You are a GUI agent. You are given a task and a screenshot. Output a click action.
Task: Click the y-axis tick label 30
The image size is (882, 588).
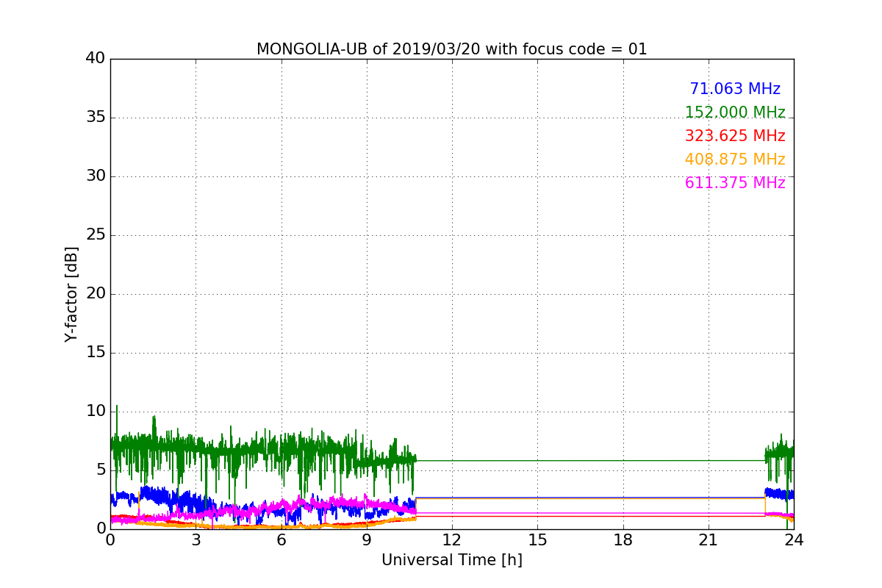click(96, 176)
